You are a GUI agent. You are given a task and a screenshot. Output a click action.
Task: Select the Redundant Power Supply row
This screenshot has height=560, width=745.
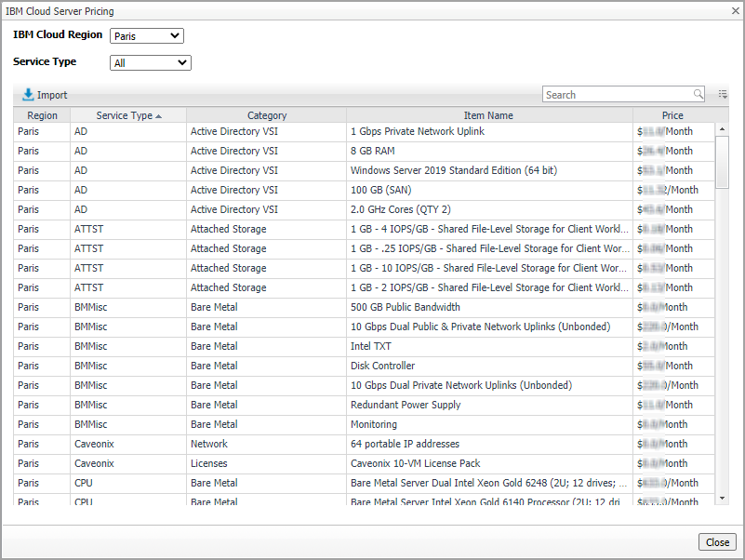pyautogui.click(x=406, y=405)
